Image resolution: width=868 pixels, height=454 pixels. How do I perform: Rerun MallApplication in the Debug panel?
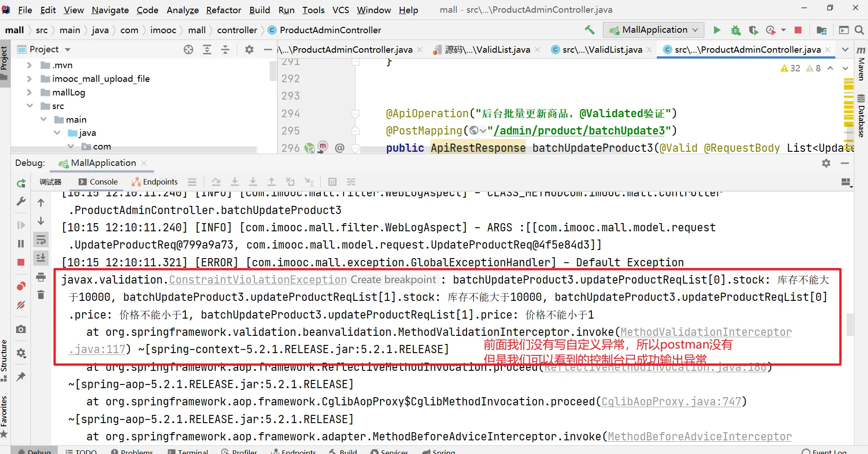(x=21, y=183)
